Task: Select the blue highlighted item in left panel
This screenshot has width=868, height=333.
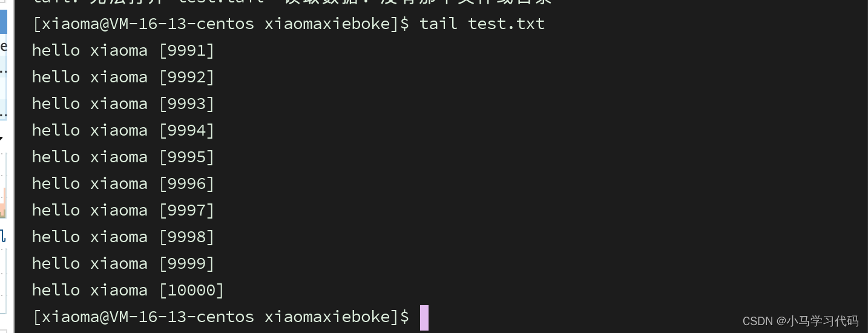Action: point(3,22)
